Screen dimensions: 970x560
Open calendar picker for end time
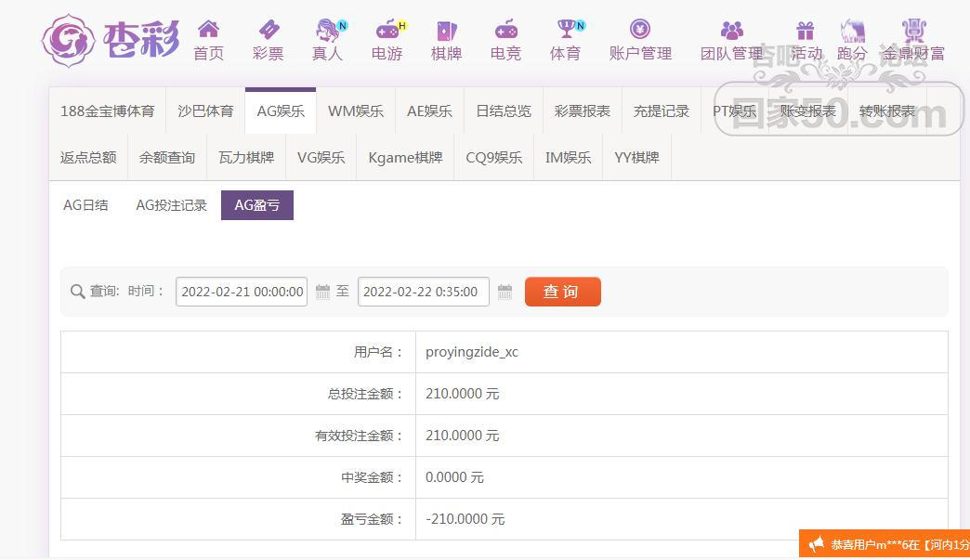(505, 292)
